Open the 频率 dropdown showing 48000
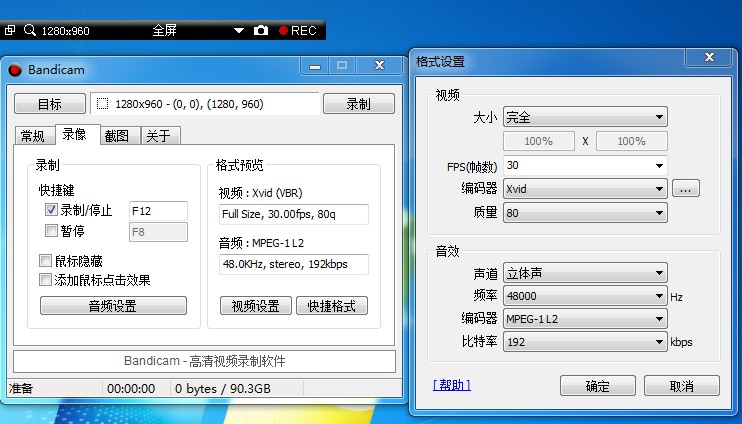 [x=585, y=296]
